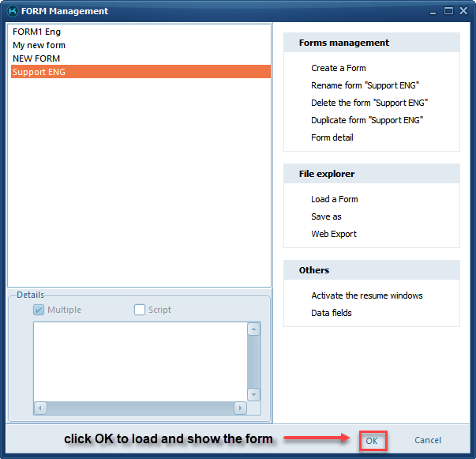This screenshot has height=459, width=476.
Task: Activate the resume windows
Action: (366, 295)
